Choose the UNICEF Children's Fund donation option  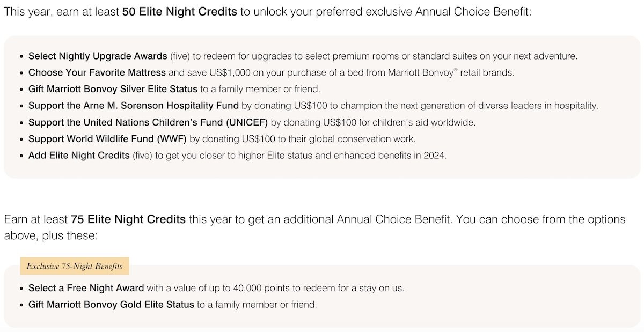148,122
